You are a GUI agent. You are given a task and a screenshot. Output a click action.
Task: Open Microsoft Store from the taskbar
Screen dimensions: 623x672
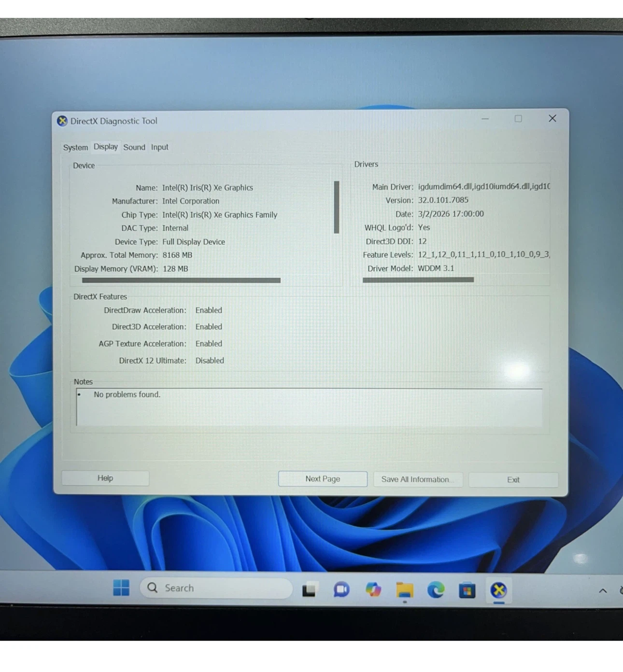click(467, 590)
